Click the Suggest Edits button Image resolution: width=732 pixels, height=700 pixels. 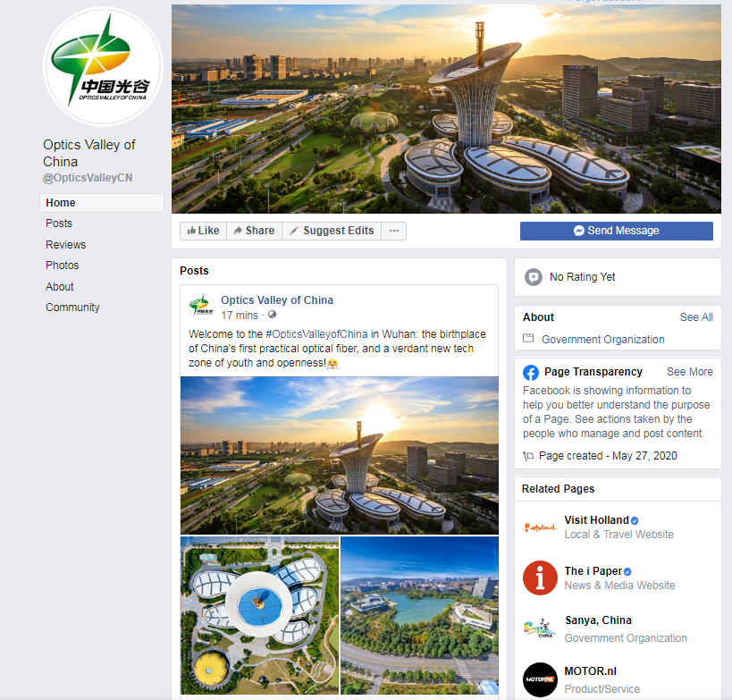tap(332, 231)
